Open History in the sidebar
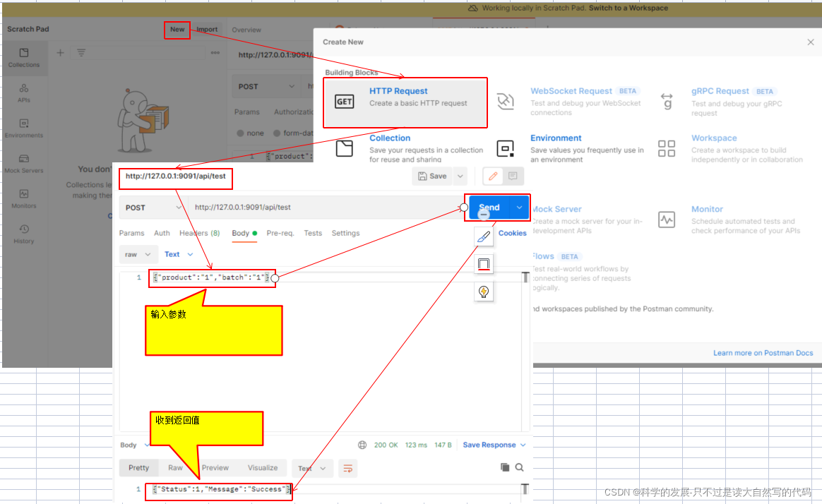Viewport: 822px width, 504px height. [x=23, y=234]
